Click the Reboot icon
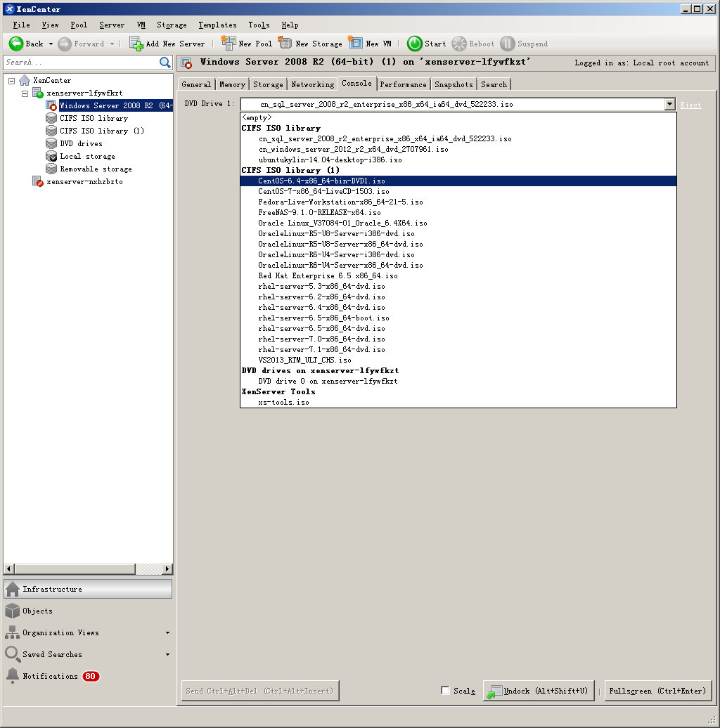 coord(459,44)
